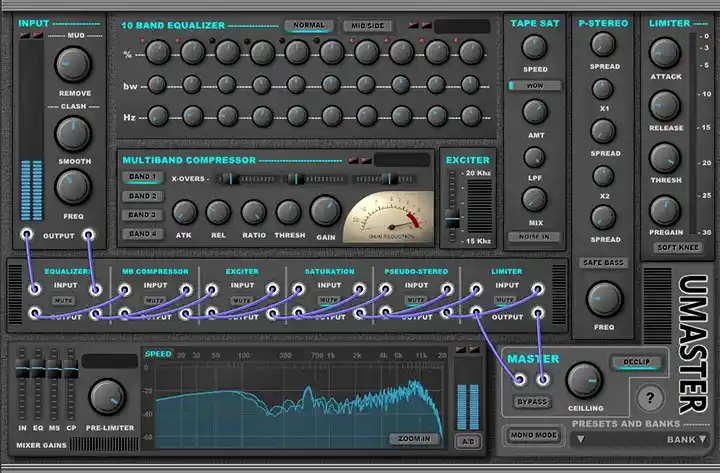This screenshot has width=720, height=473.
Task: Click the first equalizer Hz frequency knob
Action: 158,116
